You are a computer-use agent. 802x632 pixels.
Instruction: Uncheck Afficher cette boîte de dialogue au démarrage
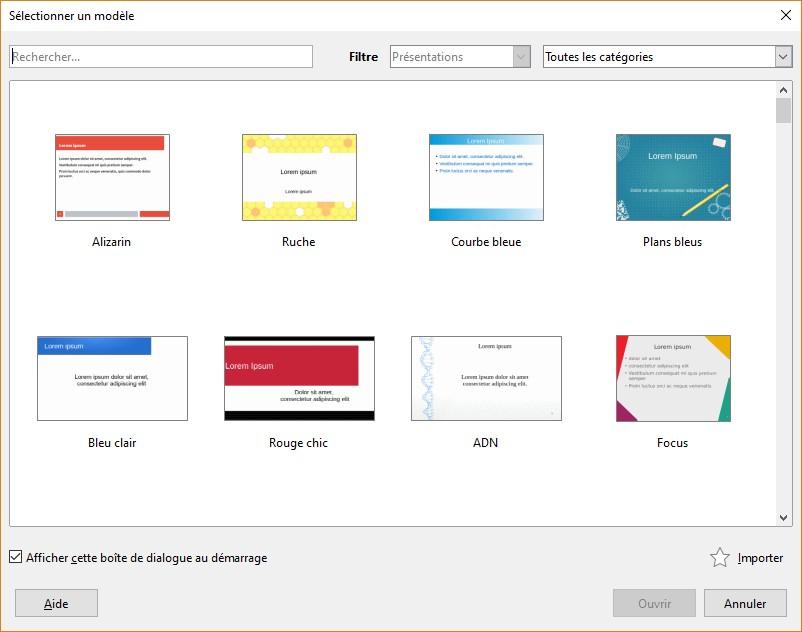point(16,557)
